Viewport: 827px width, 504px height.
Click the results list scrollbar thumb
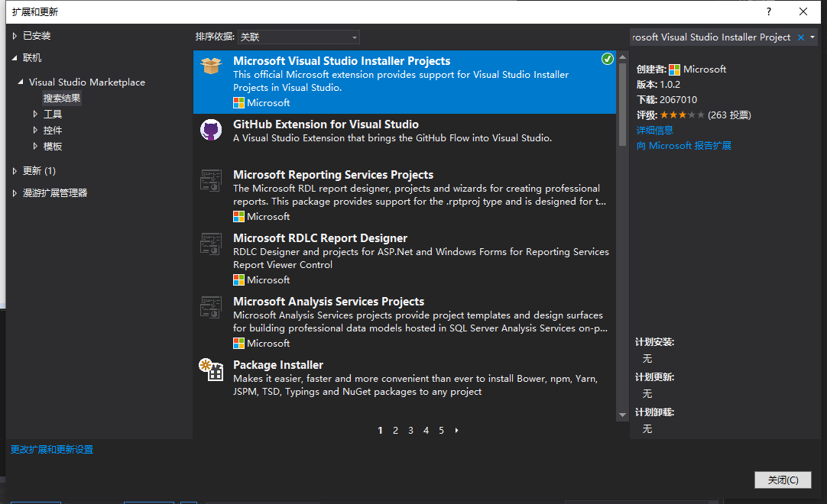[622, 105]
